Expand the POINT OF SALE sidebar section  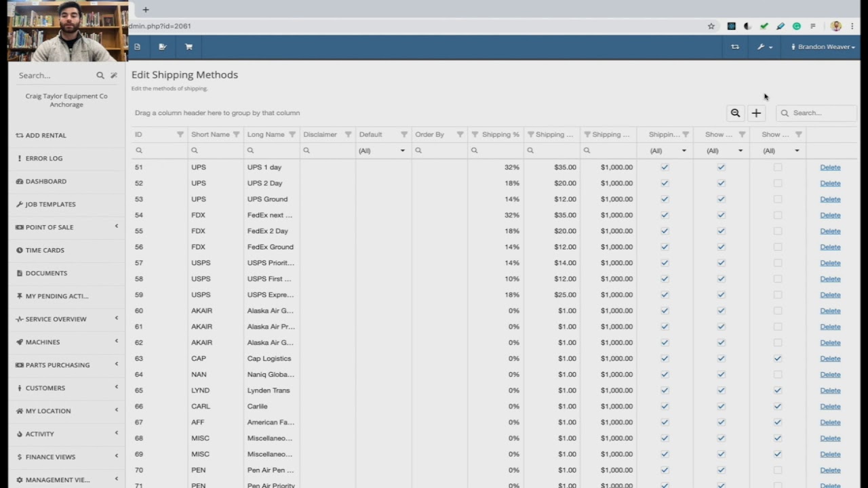50,227
